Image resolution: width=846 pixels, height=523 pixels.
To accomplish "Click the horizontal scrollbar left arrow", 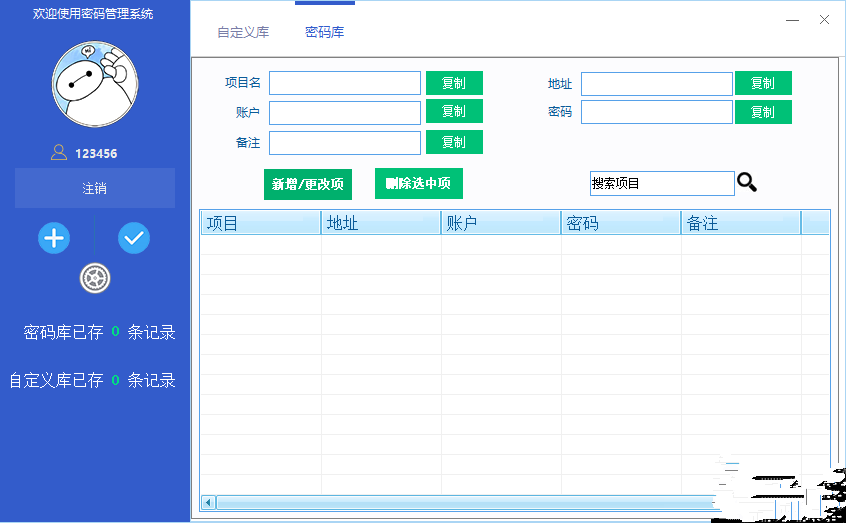I will click(x=208, y=502).
